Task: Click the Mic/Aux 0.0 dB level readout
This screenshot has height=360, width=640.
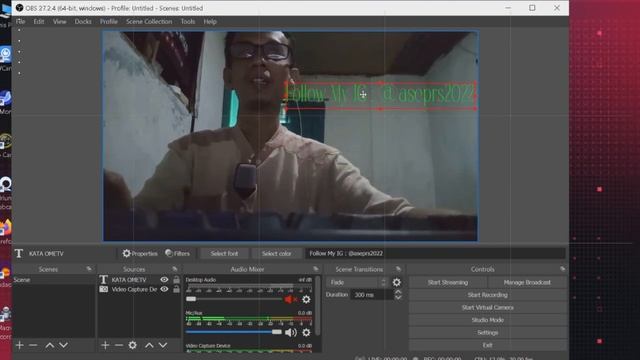Action: (x=304, y=313)
